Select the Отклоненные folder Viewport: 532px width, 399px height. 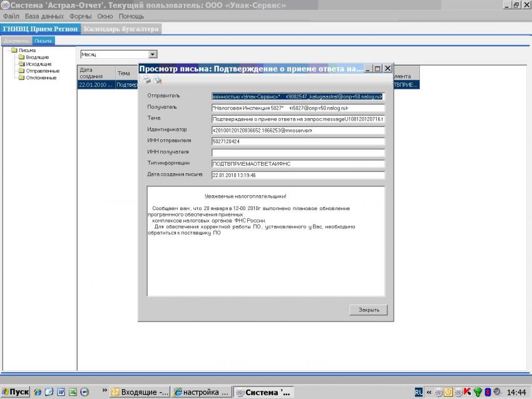[x=41, y=78]
